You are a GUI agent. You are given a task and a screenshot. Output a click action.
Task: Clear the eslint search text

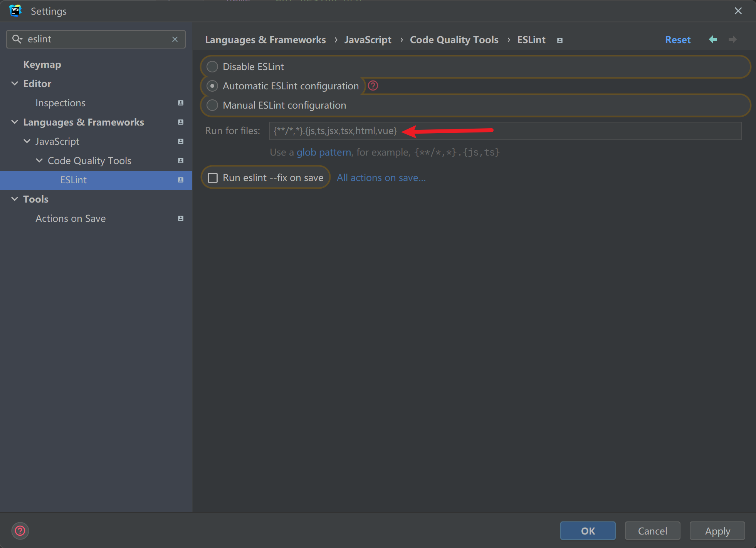tap(175, 39)
